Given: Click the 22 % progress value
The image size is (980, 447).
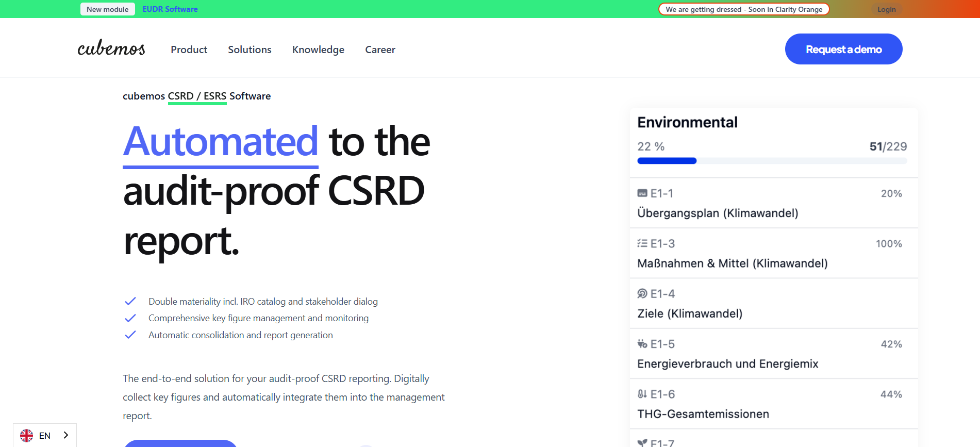Looking at the screenshot, I should (x=651, y=146).
